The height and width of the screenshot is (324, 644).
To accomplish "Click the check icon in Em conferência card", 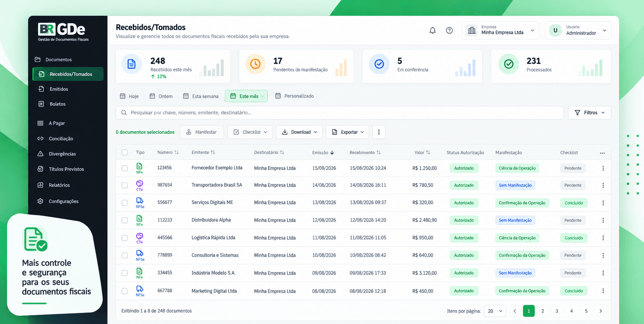I will coord(379,64).
